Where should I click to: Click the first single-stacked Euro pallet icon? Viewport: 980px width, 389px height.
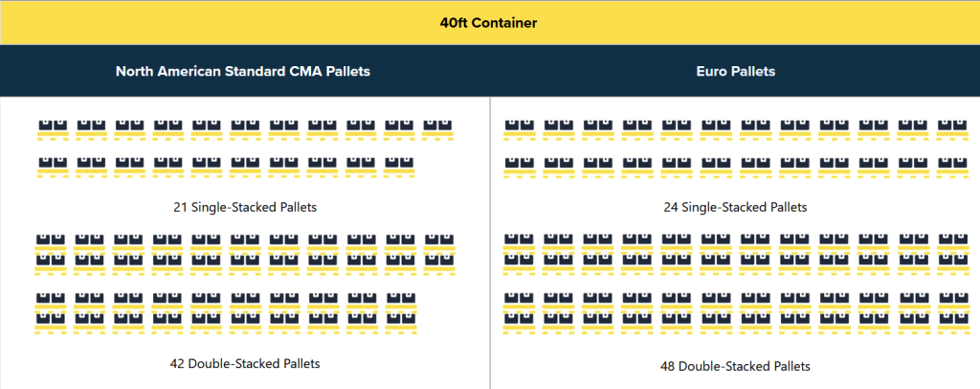520,129
